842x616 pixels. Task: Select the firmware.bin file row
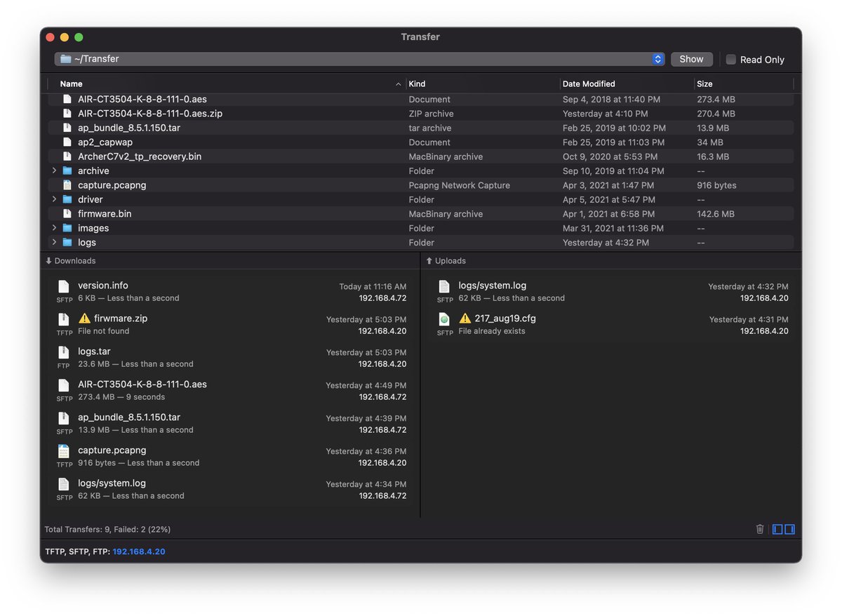point(421,213)
